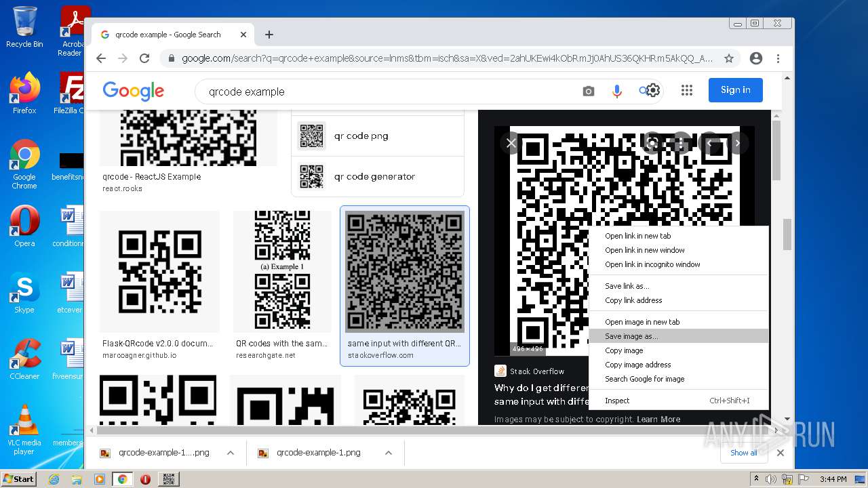Image resolution: width=868 pixels, height=488 pixels.
Task: Choose Copy image address
Action: [679, 365]
